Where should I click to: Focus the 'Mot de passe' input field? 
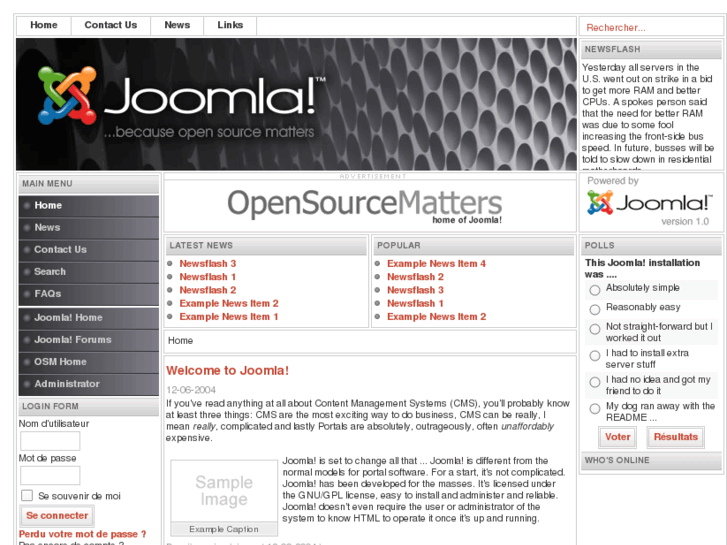tap(50, 475)
